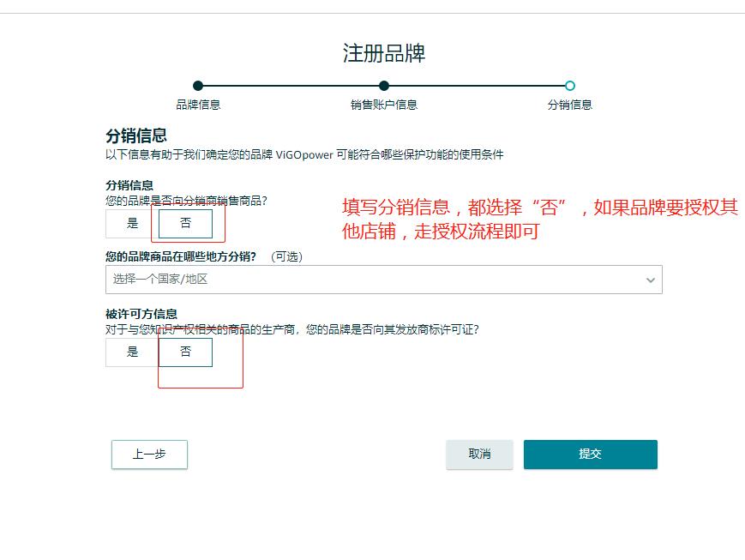Open the 选择一个国家/地区 dropdown
Screen dimensions: 745x560
coord(384,280)
